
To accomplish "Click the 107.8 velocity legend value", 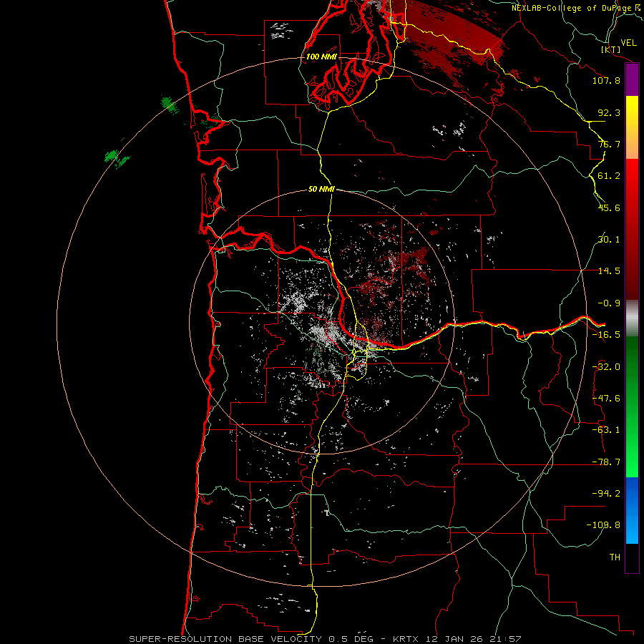I will 606,80.
